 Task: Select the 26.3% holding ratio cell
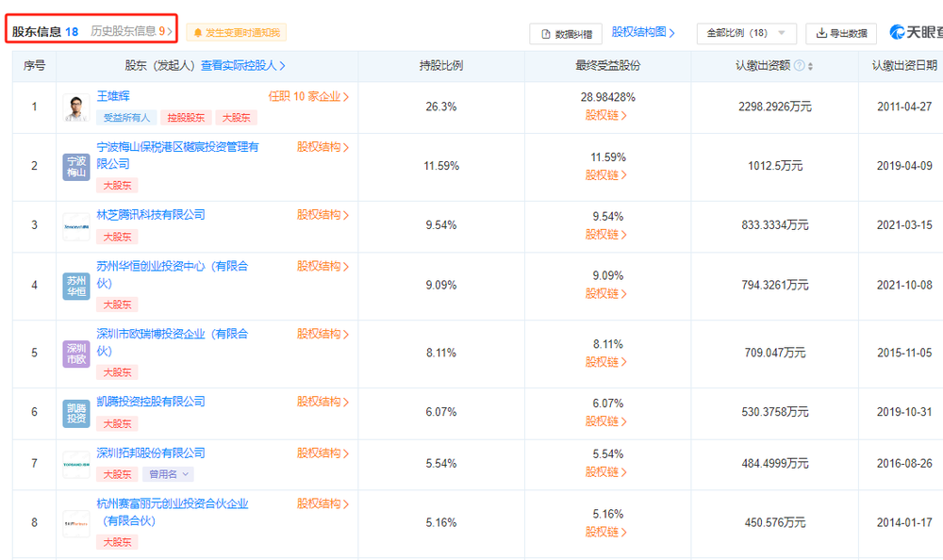coord(441,107)
